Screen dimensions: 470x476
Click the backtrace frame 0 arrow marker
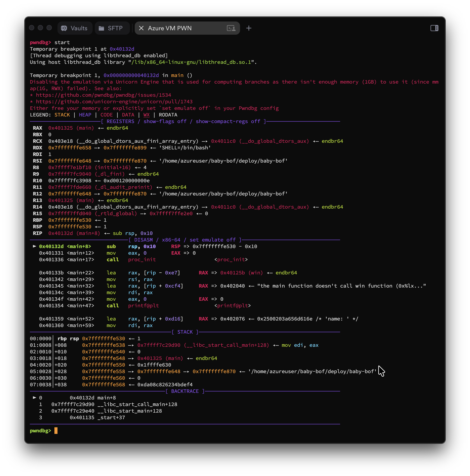pos(34,397)
